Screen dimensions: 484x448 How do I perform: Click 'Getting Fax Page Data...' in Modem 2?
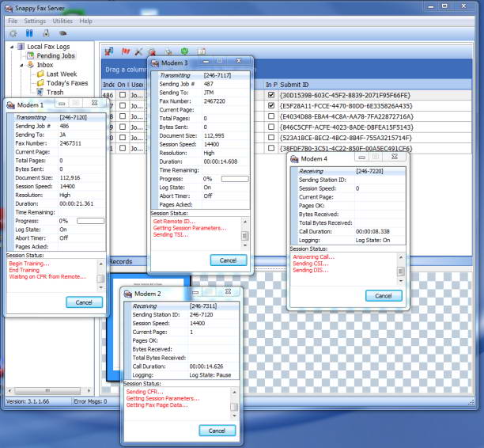click(157, 405)
